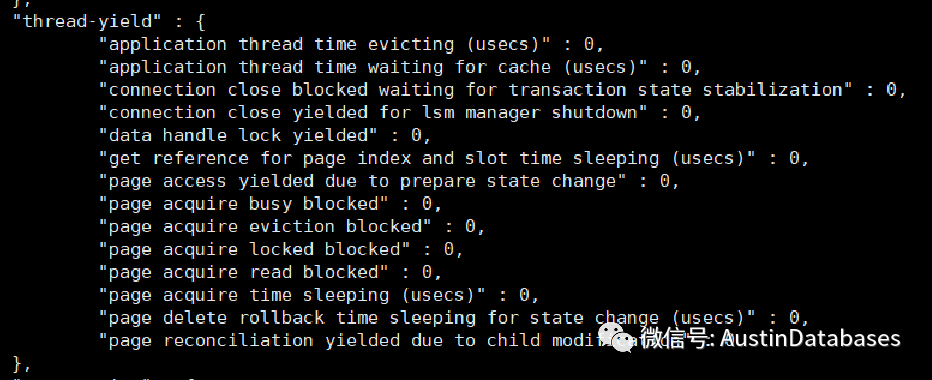Screen dimensions: 932x380
Task: Click "connection close yielded for lsm manager shutdown"
Action: click(373, 112)
